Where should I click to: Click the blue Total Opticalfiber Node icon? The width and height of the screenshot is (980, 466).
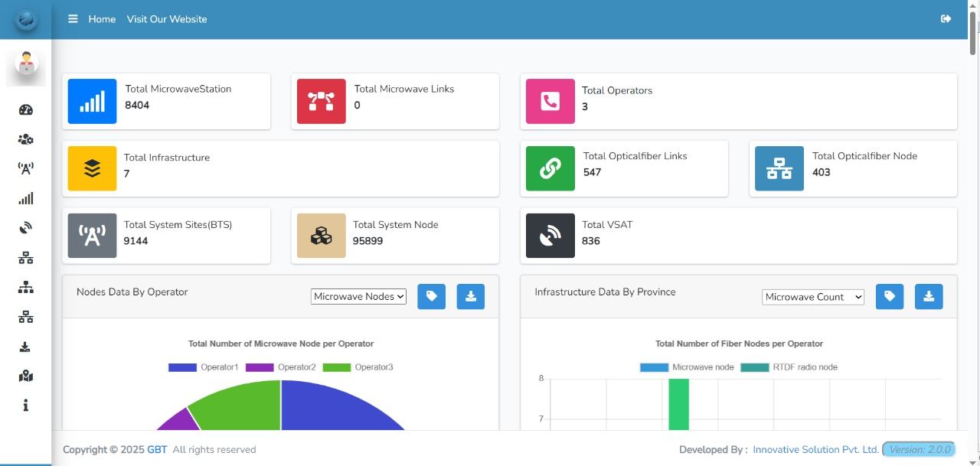coord(779,168)
